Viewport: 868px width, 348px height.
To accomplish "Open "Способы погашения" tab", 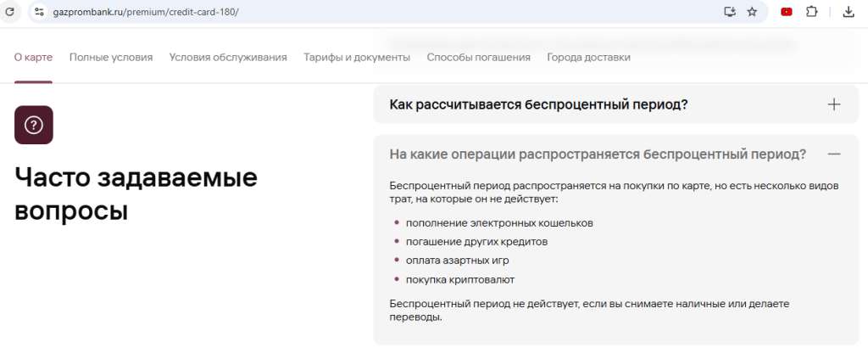I will [478, 57].
